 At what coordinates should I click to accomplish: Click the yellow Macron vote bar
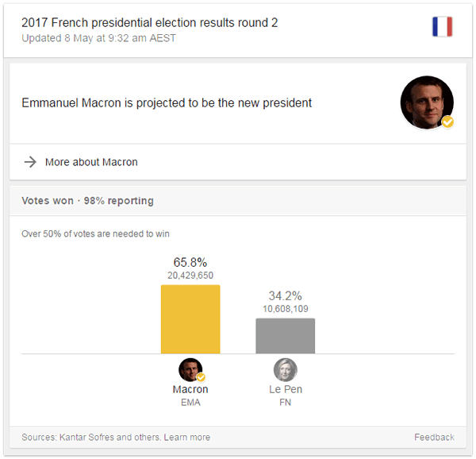[x=190, y=318]
